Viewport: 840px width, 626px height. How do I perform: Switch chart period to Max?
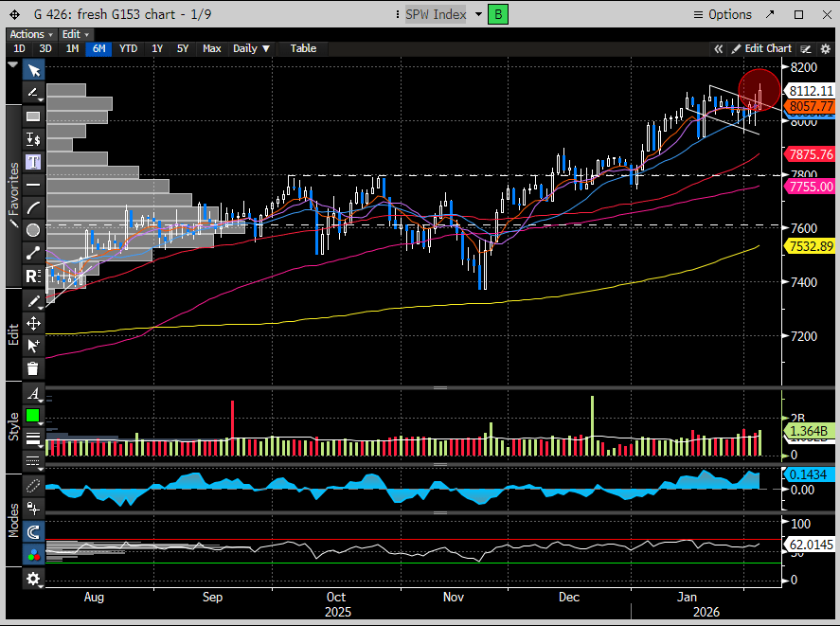211,48
